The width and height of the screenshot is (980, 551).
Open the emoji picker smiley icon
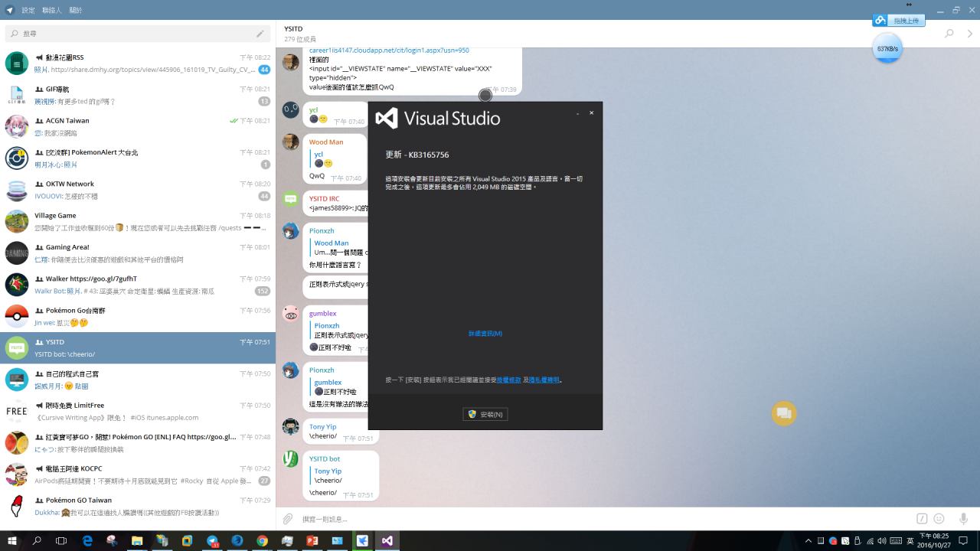point(939,519)
